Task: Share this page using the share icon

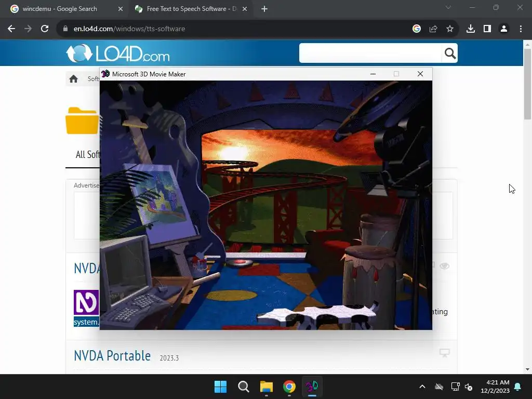Action: (433, 29)
